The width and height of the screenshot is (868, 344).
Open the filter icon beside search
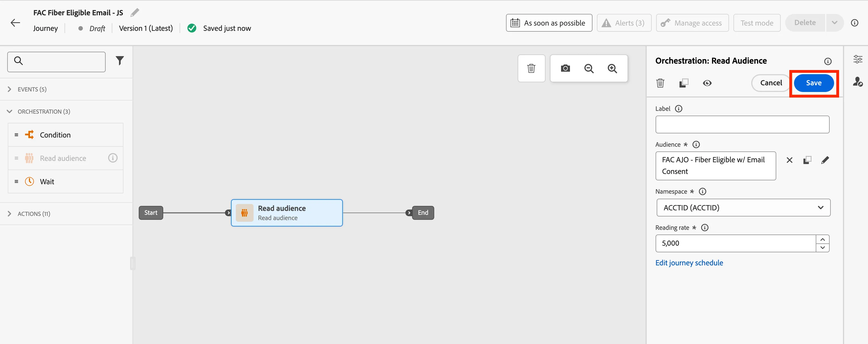(x=120, y=61)
